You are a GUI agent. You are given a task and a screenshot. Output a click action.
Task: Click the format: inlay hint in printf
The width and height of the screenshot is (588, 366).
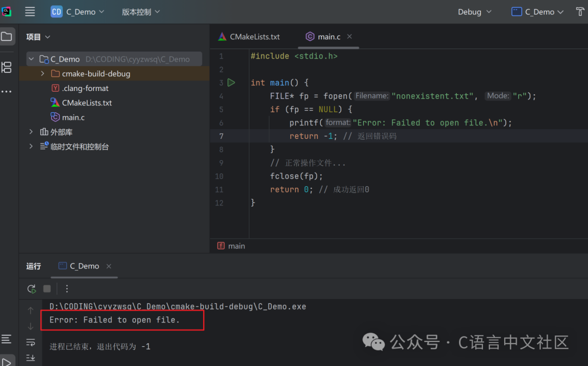click(x=338, y=123)
